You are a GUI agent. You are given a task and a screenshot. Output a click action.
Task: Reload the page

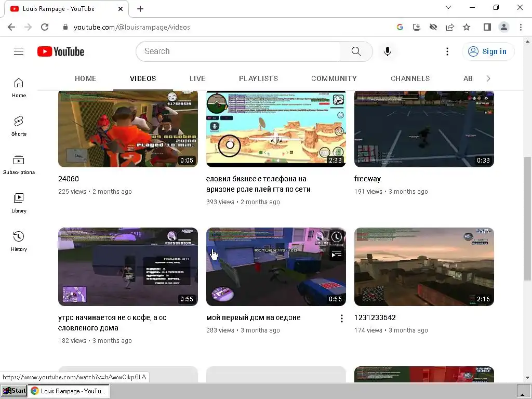coord(45,27)
